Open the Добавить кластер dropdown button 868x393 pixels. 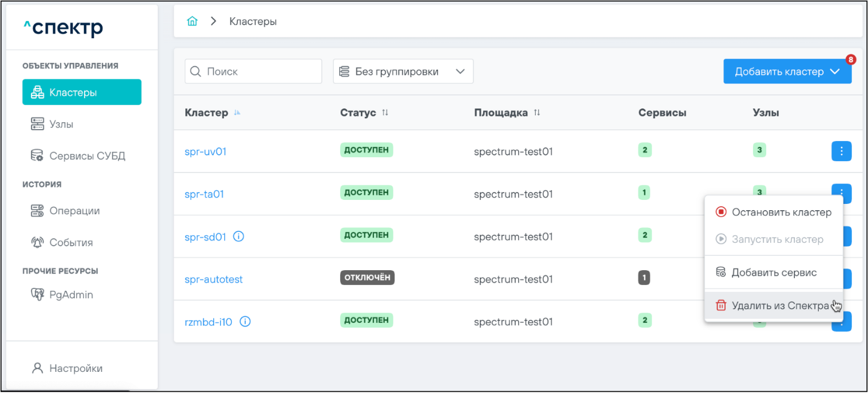point(787,72)
